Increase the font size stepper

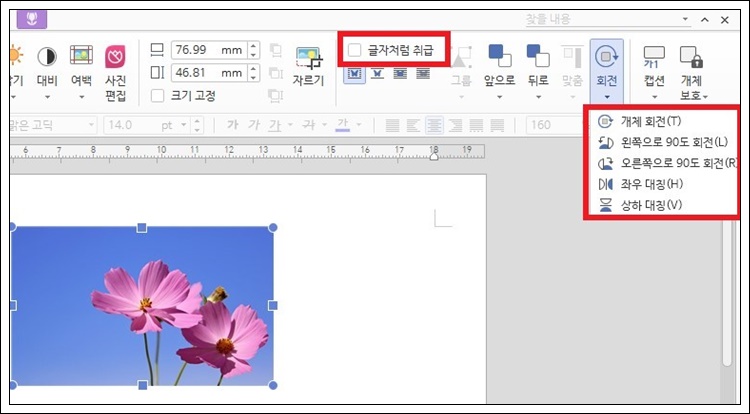197,121
